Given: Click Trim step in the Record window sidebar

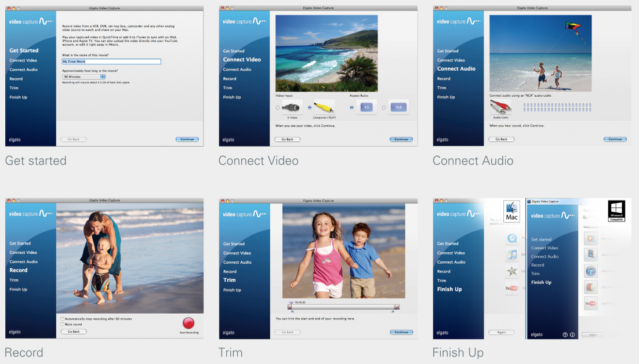Looking at the screenshot, I should coord(14,280).
